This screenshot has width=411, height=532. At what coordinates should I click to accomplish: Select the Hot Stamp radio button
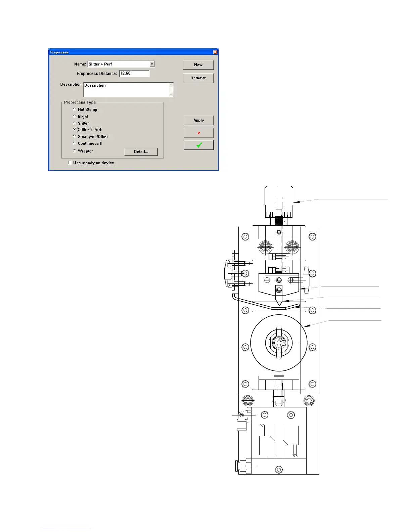tap(75, 109)
